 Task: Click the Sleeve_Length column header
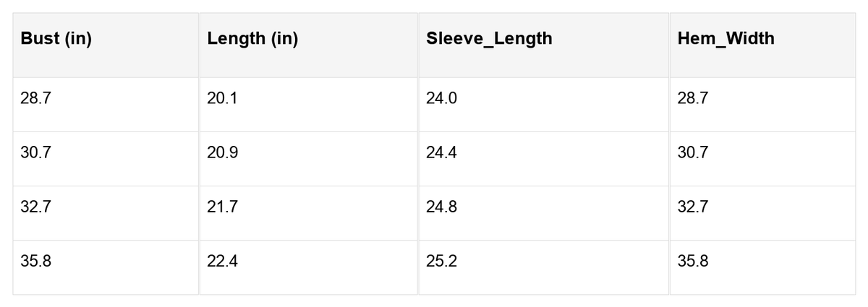pyautogui.click(x=543, y=45)
